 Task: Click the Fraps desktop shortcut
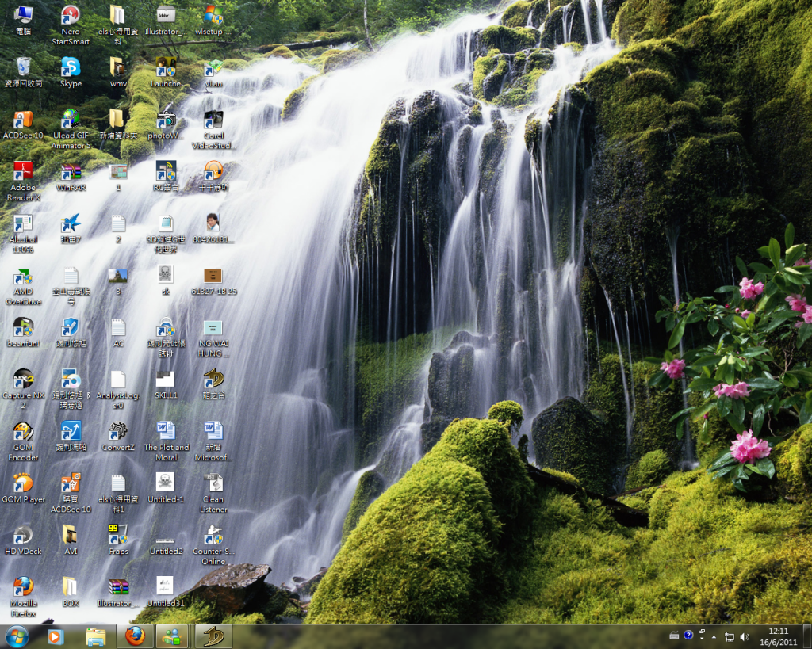click(x=118, y=536)
